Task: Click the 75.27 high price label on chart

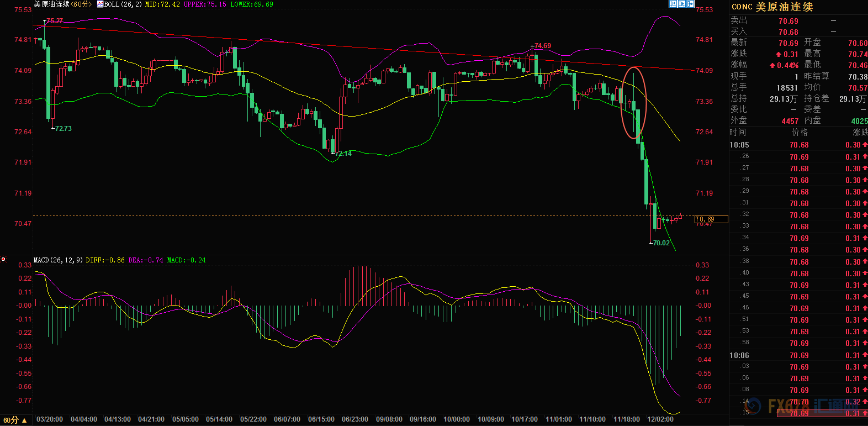Action: point(55,21)
